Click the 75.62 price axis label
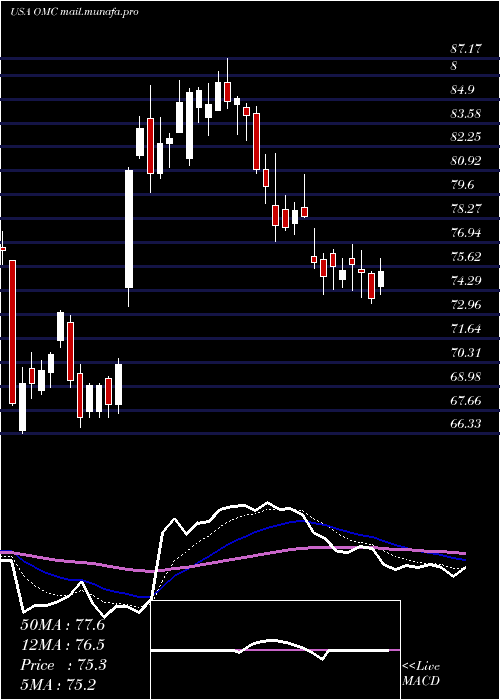 pos(466,257)
